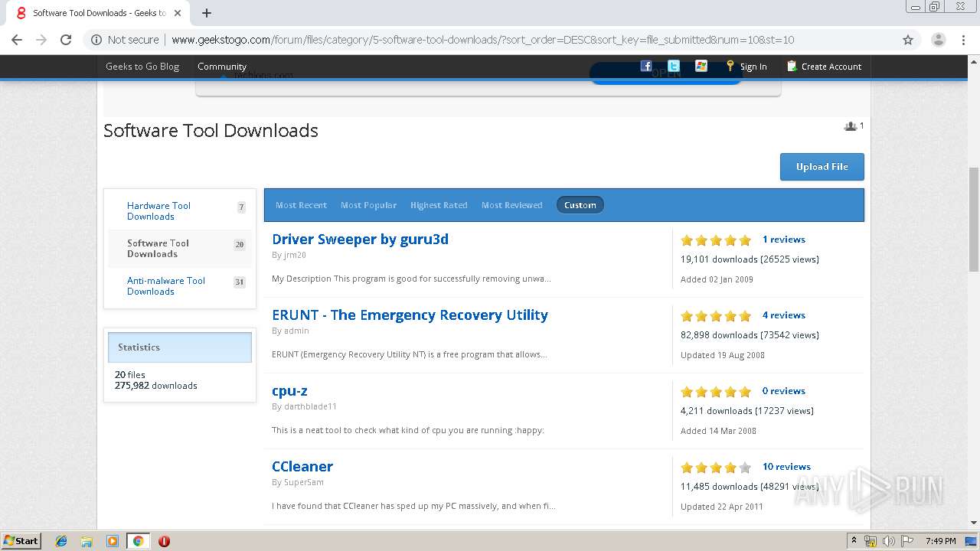Viewport: 980px width, 551px height.
Task: Open the Chrome profile avatar icon
Action: coord(938,40)
